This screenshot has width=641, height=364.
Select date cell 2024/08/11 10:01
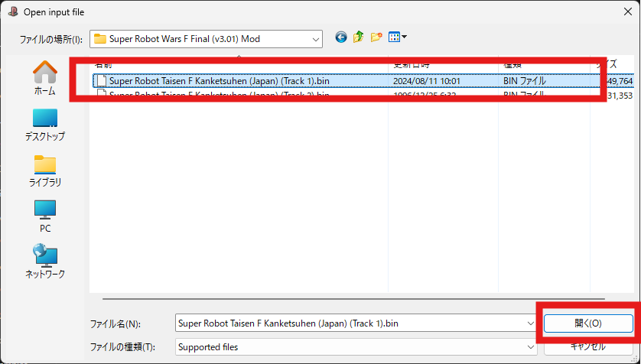pyautogui.click(x=426, y=81)
